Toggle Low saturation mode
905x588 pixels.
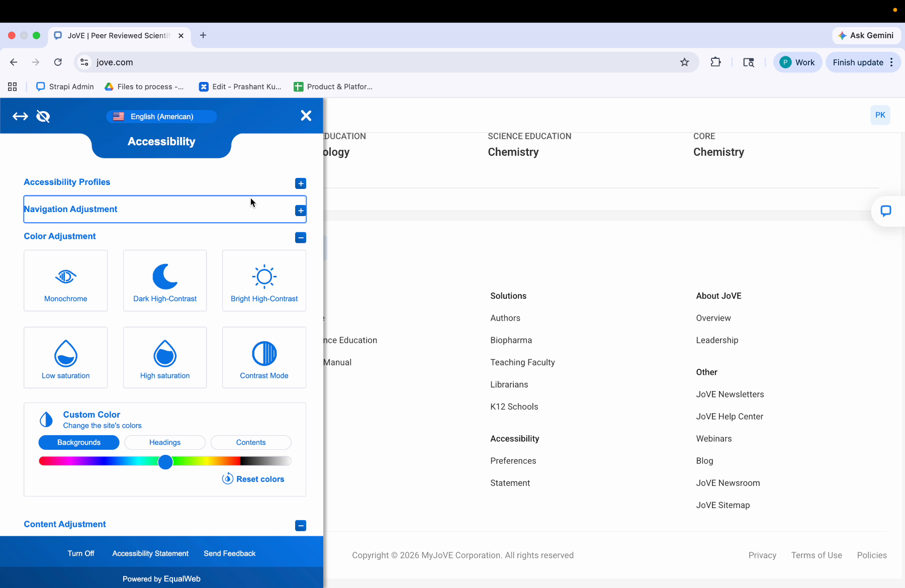[x=66, y=358]
